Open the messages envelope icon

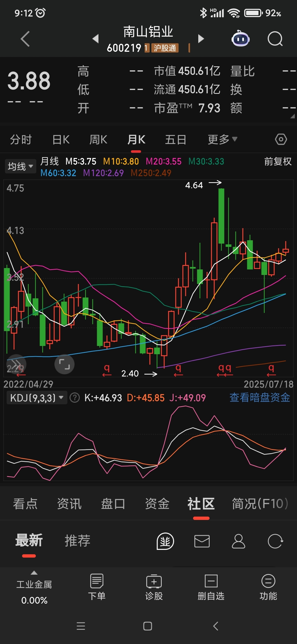202,541
